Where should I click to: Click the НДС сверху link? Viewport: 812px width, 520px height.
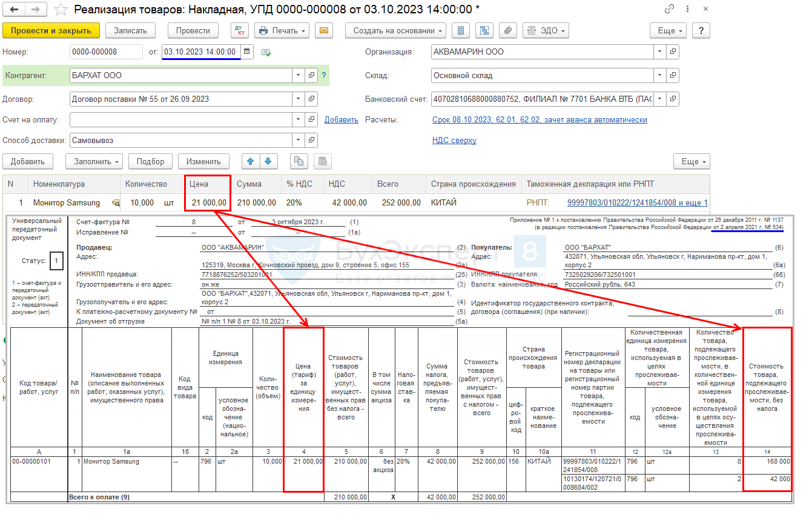point(454,141)
